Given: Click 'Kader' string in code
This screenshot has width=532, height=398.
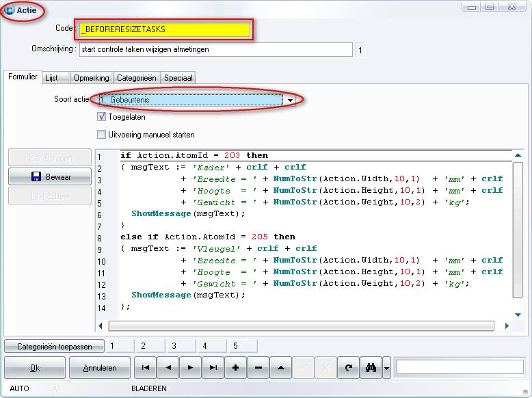Looking at the screenshot, I should (x=211, y=168).
